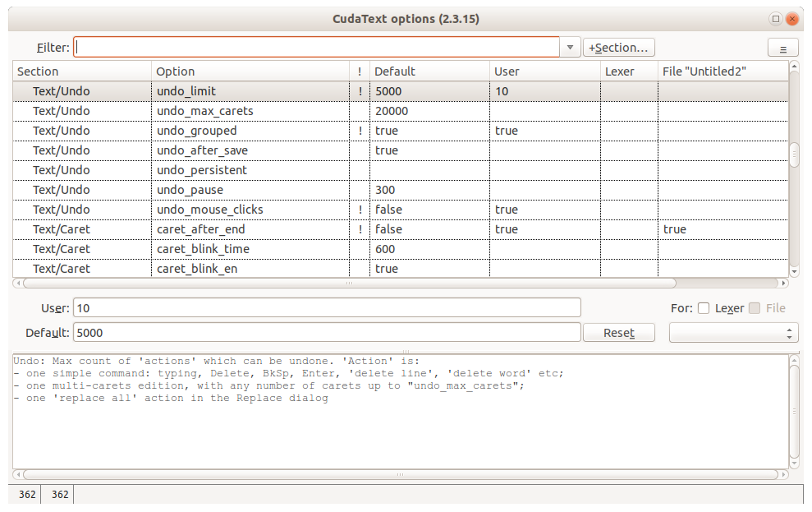
Task: Edit the User value field
Action: [x=327, y=308]
